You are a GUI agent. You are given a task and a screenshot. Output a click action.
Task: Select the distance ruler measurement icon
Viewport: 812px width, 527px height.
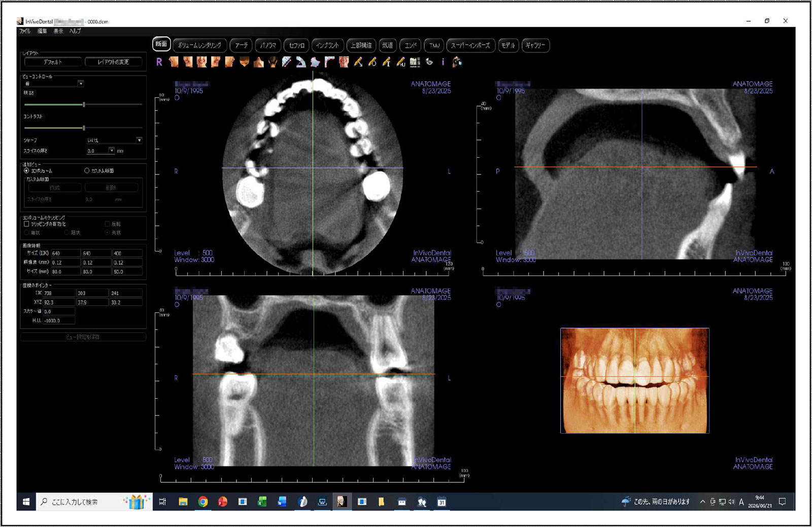[287, 62]
